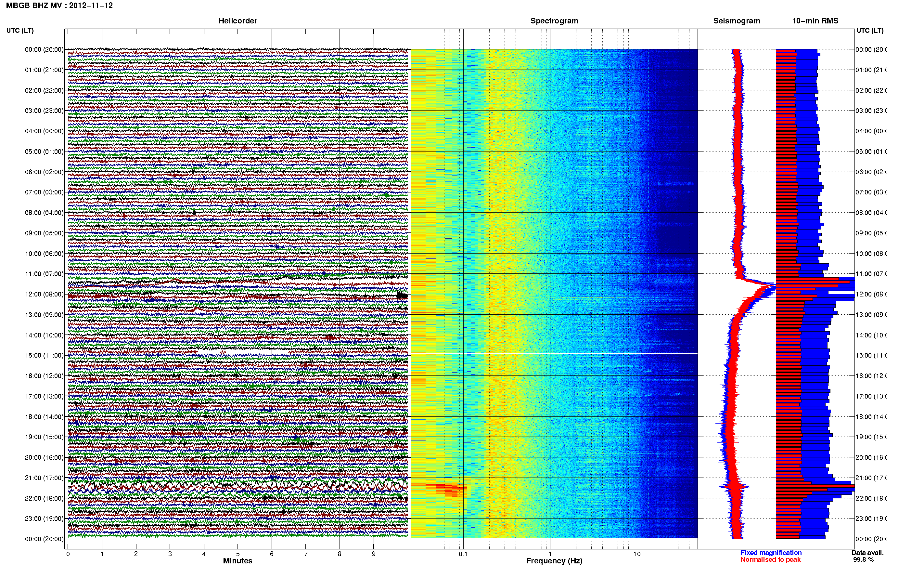Click the '01:00 (21:00)' left axis label

44,70
